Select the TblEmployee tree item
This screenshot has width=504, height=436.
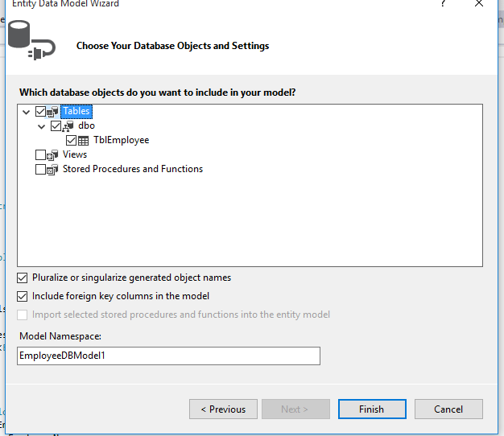pyautogui.click(x=121, y=141)
